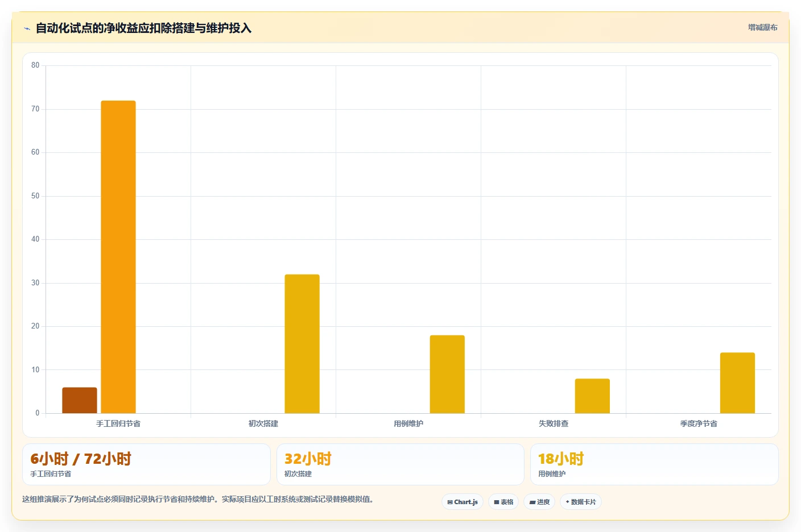Screen dimensions: 801x532
Task: Select the 进度 chip
Action: pyautogui.click(x=539, y=502)
